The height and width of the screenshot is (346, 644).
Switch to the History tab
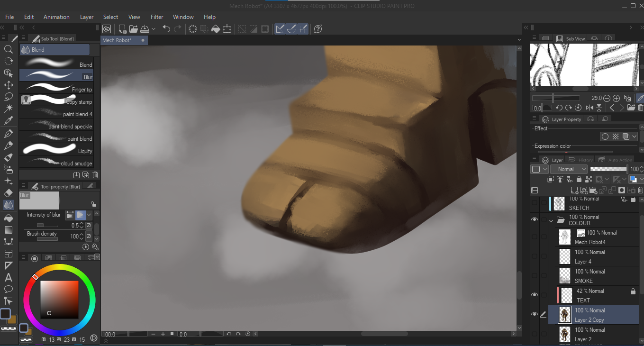point(581,160)
